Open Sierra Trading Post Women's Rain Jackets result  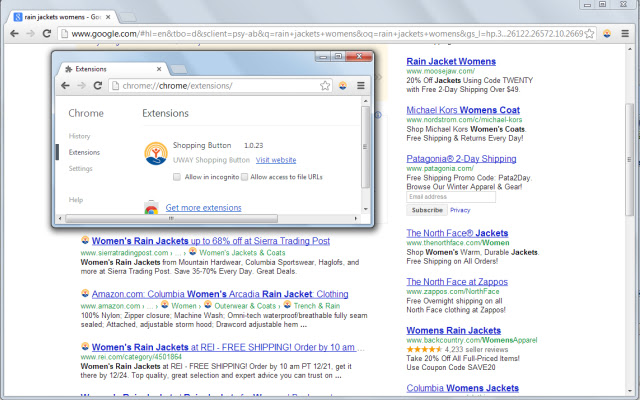tap(211, 241)
